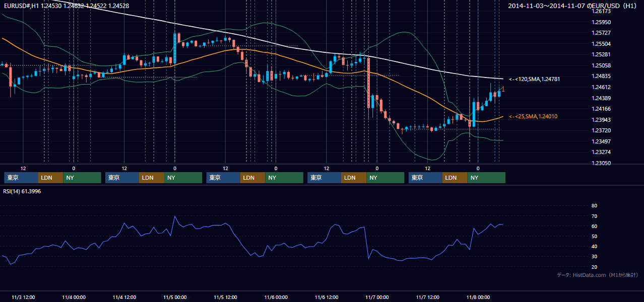
Task: Click the RSI level 50 label
Action: point(594,236)
